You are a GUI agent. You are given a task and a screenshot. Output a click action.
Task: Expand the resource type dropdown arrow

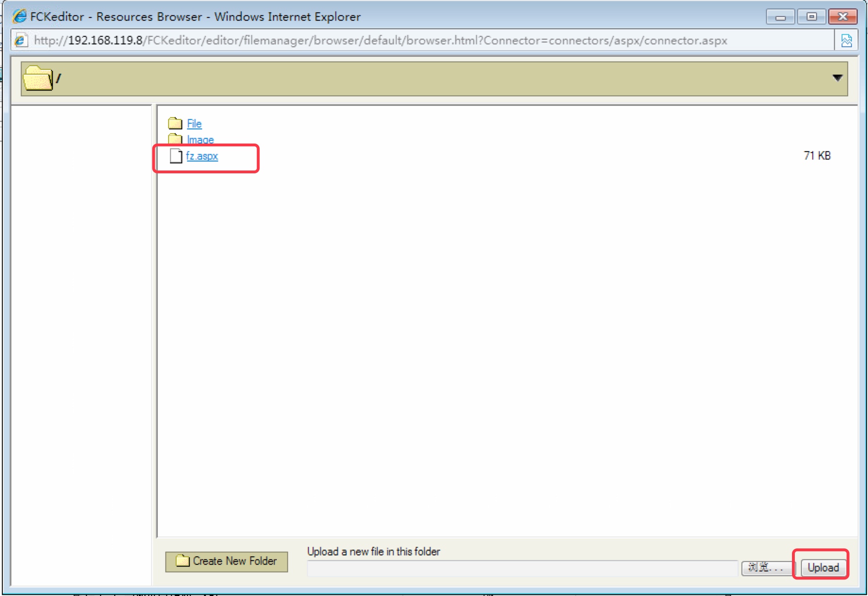coord(837,78)
